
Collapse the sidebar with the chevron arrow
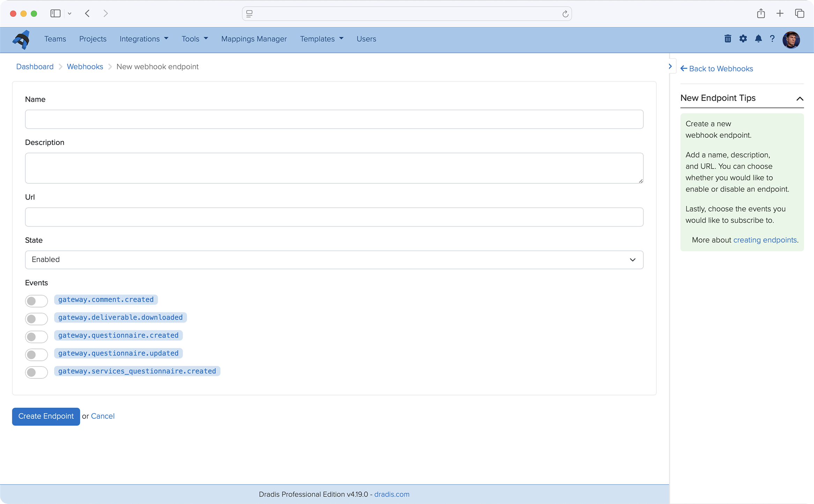point(670,66)
